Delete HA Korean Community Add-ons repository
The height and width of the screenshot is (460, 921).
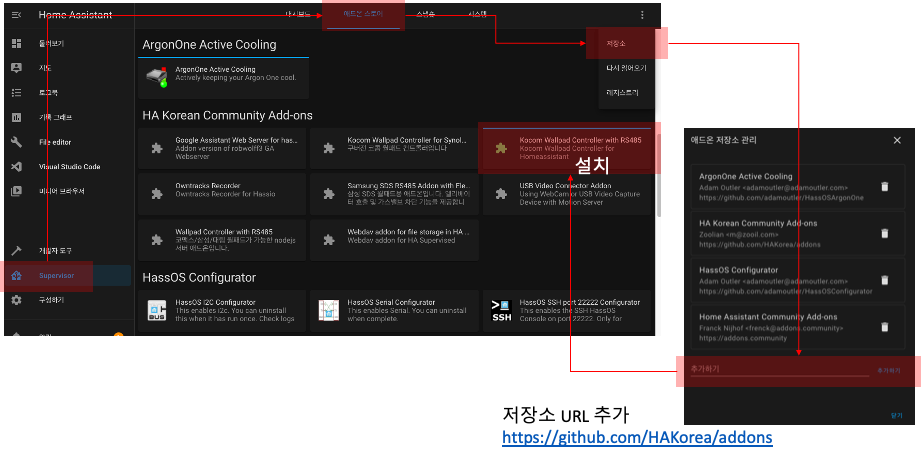pyautogui.click(x=885, y=234)
